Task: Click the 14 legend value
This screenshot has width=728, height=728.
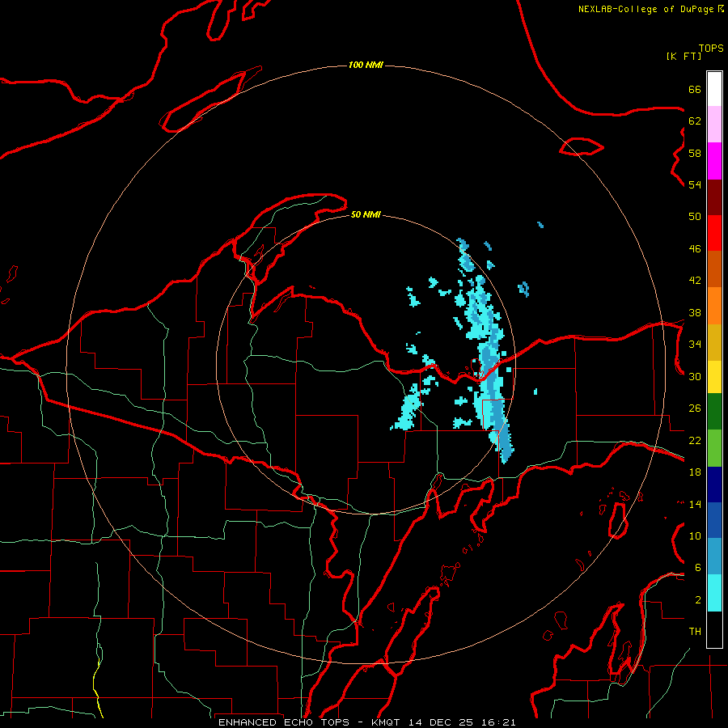Action: point(695,504)
